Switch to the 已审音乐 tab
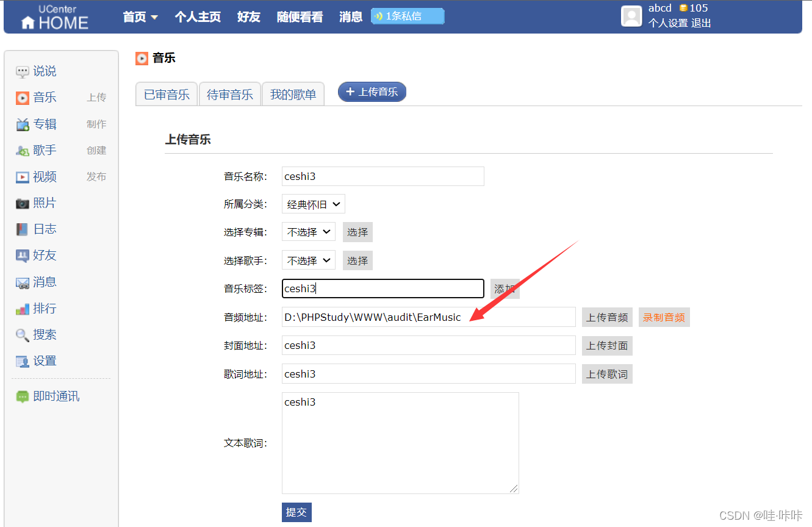 pyautogui.click(x=166, y=94)
